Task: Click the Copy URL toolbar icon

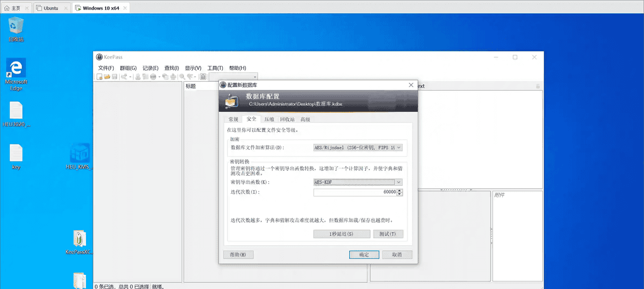Action: (x=166, y=77)
